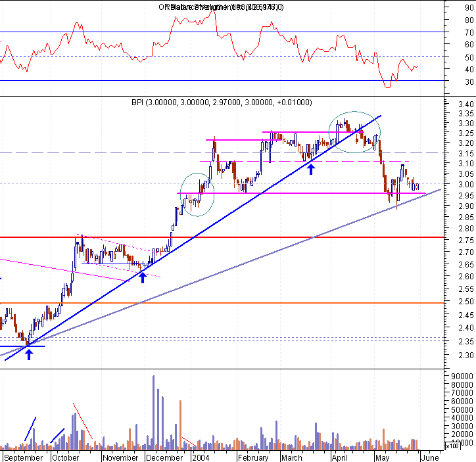Select the 2004 year label on the axis
The width and height of the screenshot is (476, 462).
(x=201, y=457)
